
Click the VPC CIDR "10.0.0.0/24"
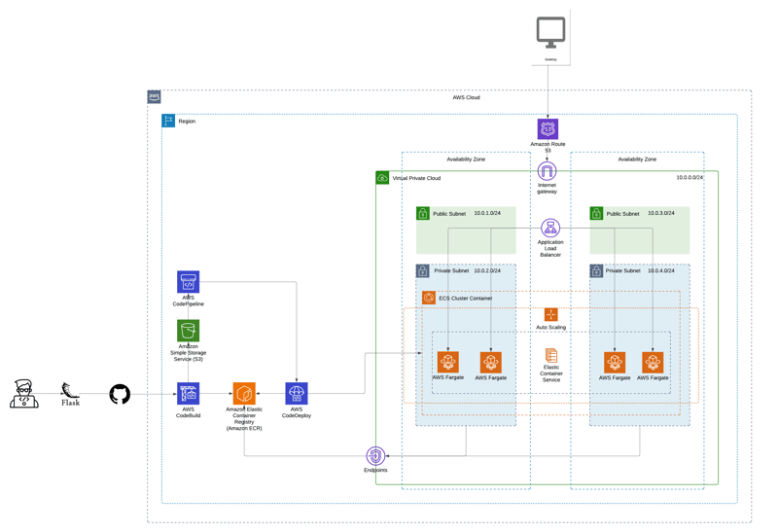coord(690,177)
